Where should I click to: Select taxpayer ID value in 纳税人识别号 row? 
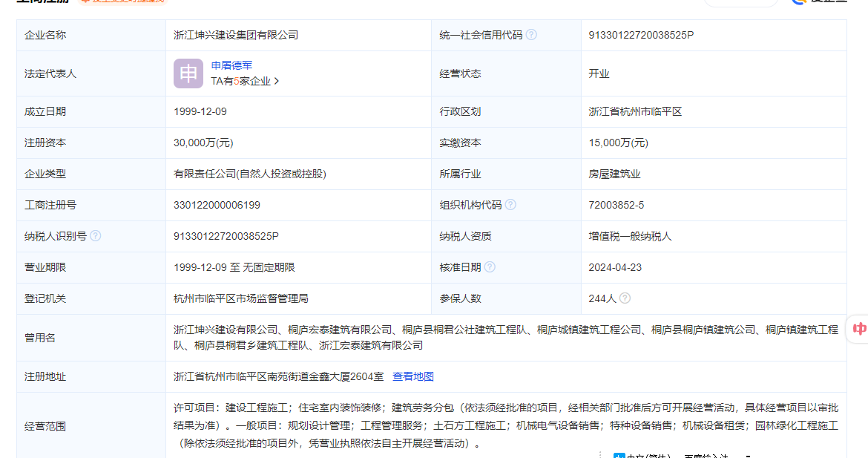tap(226, 236)
